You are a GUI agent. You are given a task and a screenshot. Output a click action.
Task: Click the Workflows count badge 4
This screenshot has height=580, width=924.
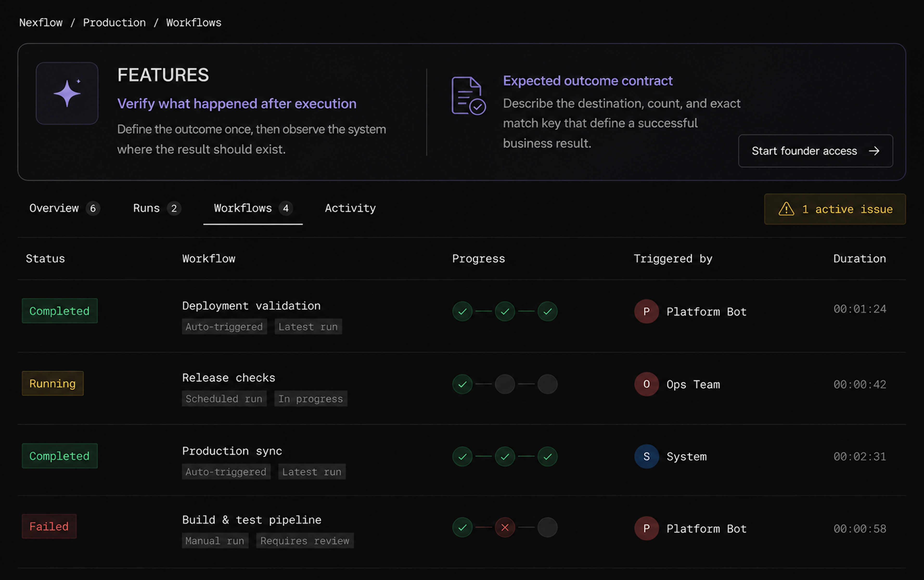coord(286,208)
